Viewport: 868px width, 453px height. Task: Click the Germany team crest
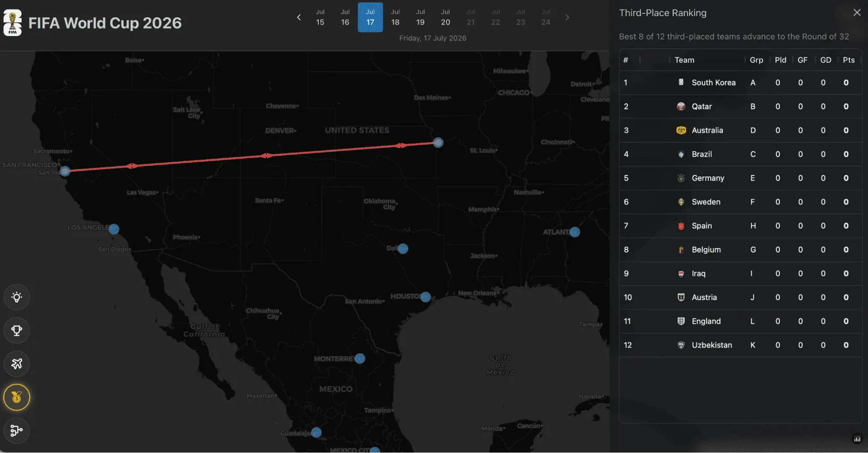point(681,178)
